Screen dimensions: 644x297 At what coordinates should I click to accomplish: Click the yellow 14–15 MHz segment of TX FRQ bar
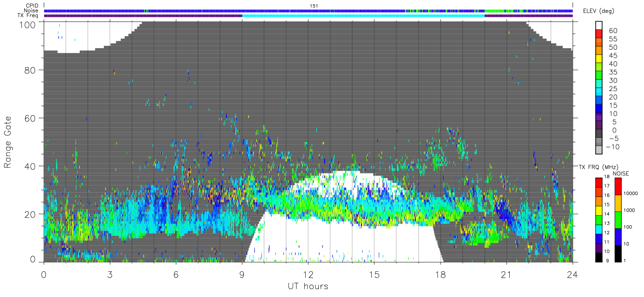pos(599,210)
